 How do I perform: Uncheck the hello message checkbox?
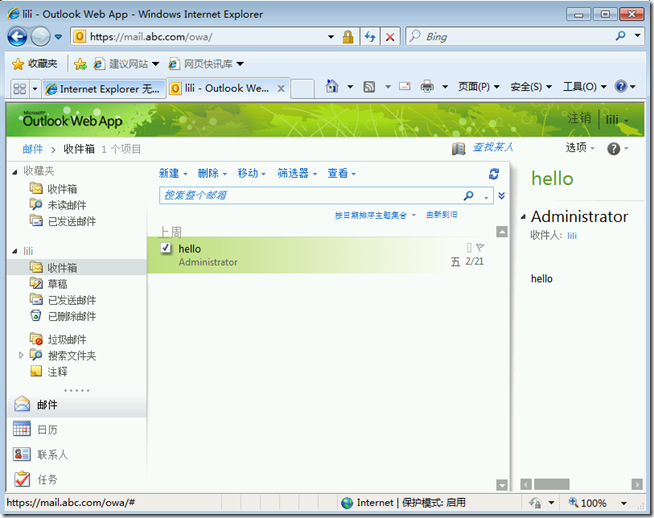pos(166,248)
